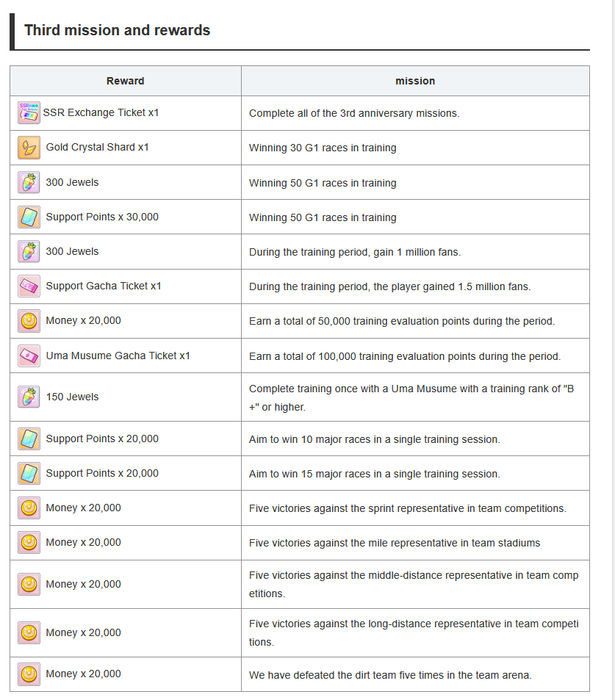Viewport: 615px width, 700px height.
Task: Click the coin icon in sprint representative row
Action: click(x=29, y=508)
